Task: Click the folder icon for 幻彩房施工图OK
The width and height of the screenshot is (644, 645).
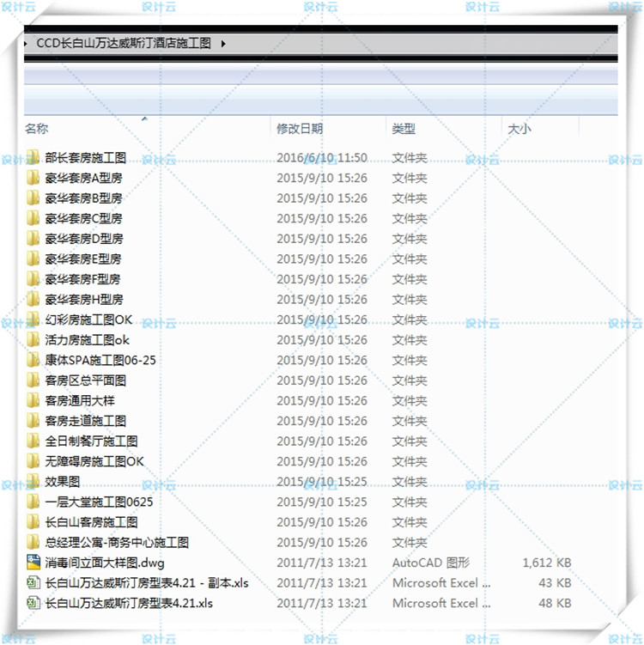Action: [x=33, y=319]
